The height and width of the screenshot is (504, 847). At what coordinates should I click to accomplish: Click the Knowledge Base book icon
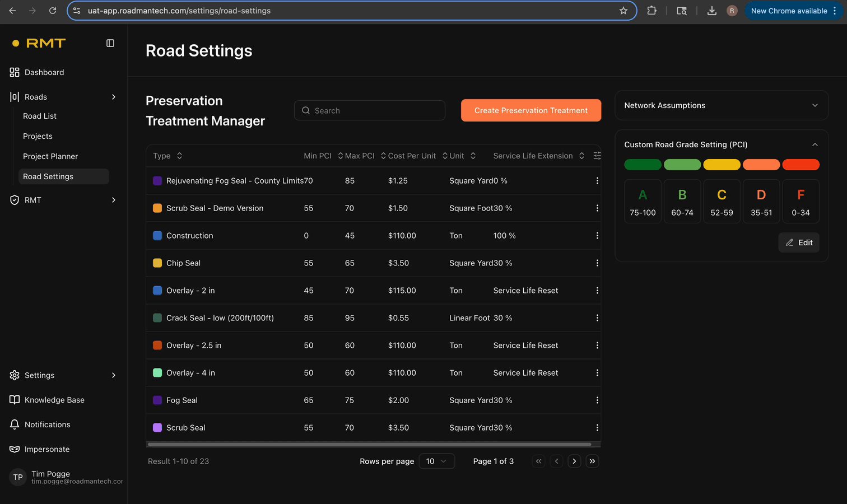click(15, 400)
